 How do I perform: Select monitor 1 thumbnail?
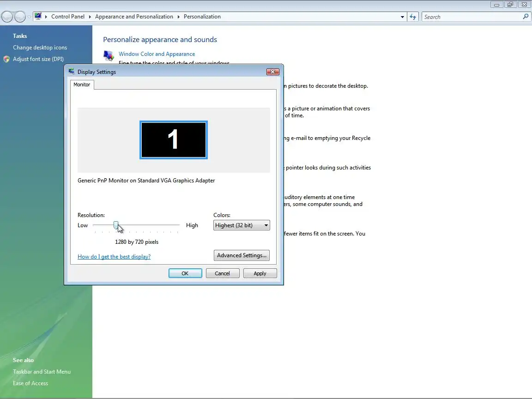click(x=173, y=140)
